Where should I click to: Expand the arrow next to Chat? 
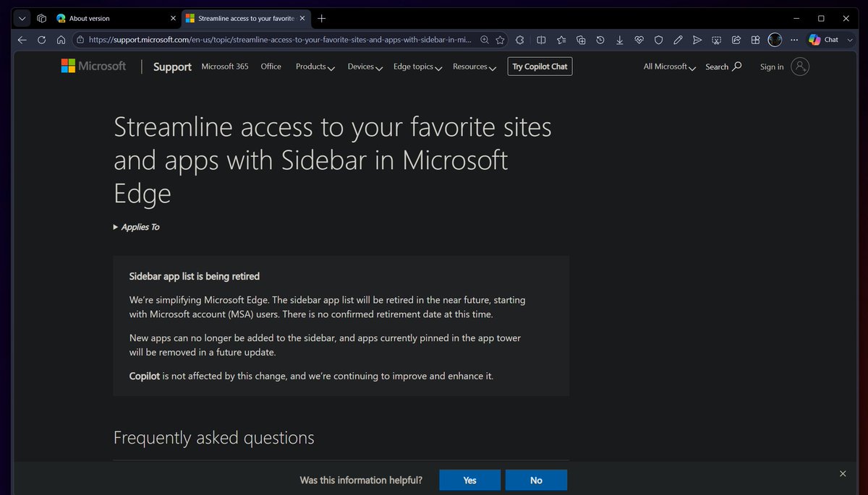pyautogui.click(x=851, y=40)
